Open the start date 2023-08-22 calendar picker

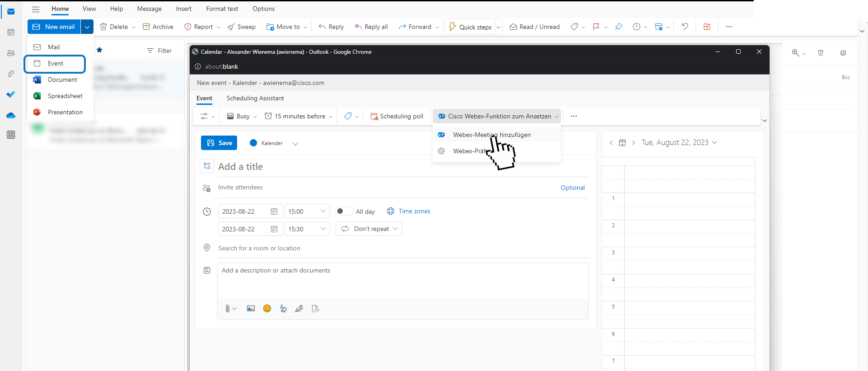click(274, 211)
